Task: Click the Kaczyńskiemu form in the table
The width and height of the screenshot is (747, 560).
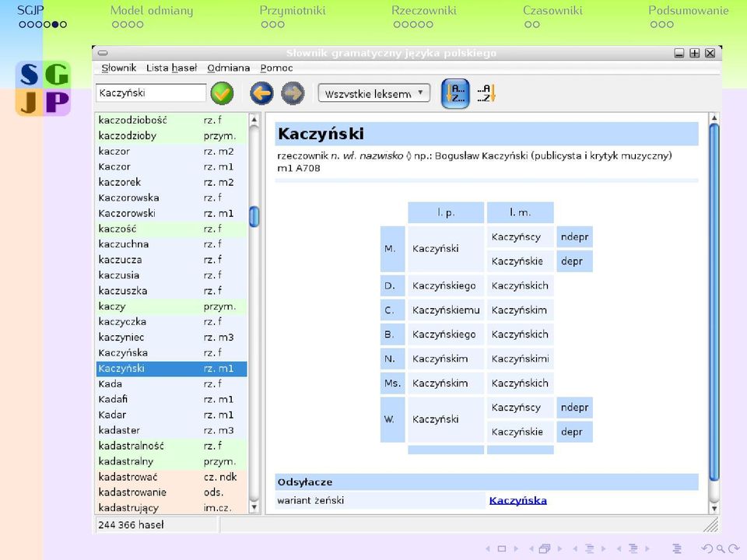Action: 446,310
